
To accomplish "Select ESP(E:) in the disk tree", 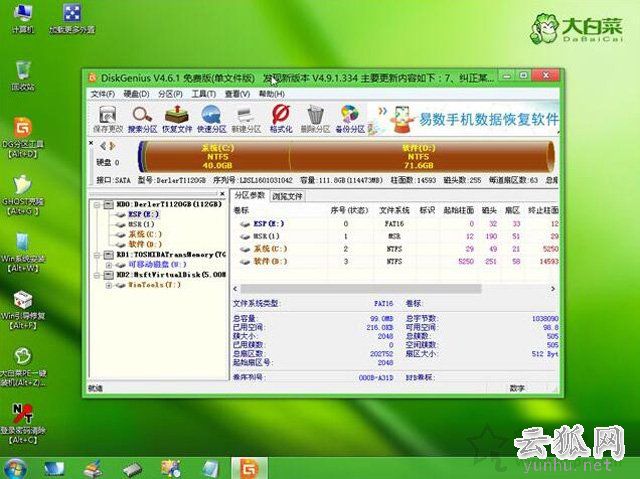I will click(x=143, y=214).
